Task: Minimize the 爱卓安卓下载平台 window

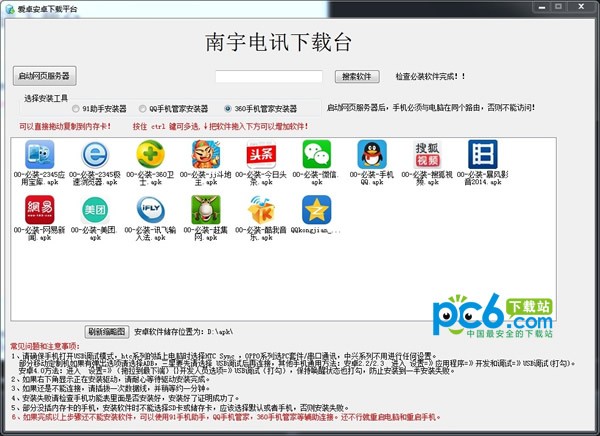Action: pos(541,7)
